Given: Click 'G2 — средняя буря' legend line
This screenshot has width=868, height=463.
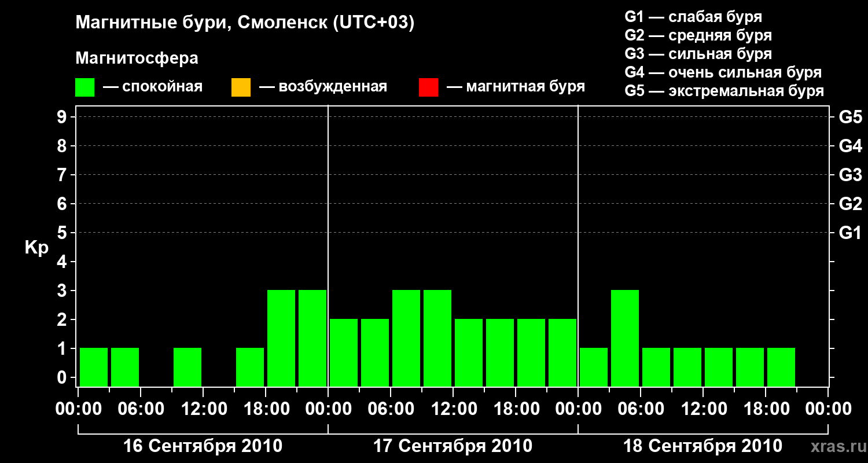Looking at the screenshot, I should [698, 35].
